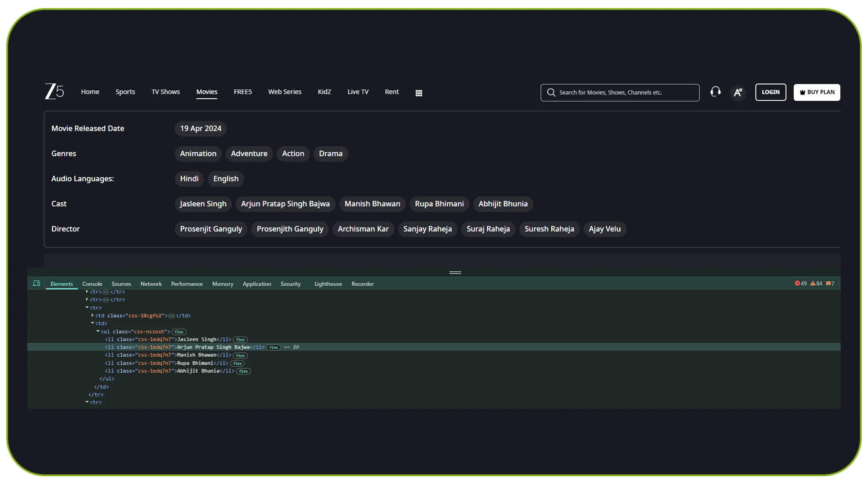This screenshot has width=868, height=484.
Task: Expand the first collapsed tr node
Action: point(87,292)
